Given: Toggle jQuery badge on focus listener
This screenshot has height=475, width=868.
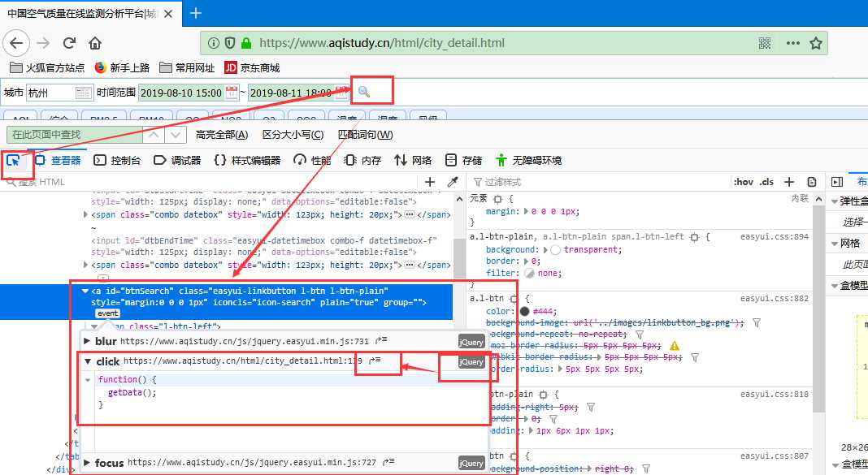Looking at the screenshot, I should pyautogui.click(x=471, y=464).
